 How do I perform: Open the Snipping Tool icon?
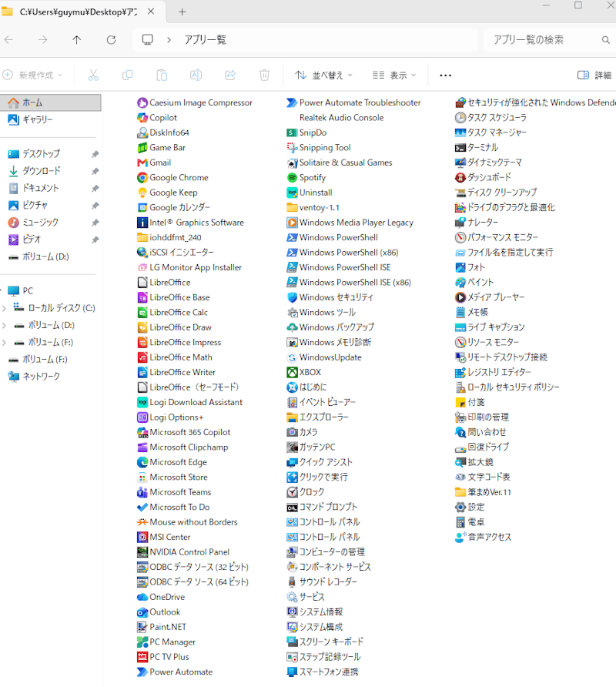click(292, 148)
